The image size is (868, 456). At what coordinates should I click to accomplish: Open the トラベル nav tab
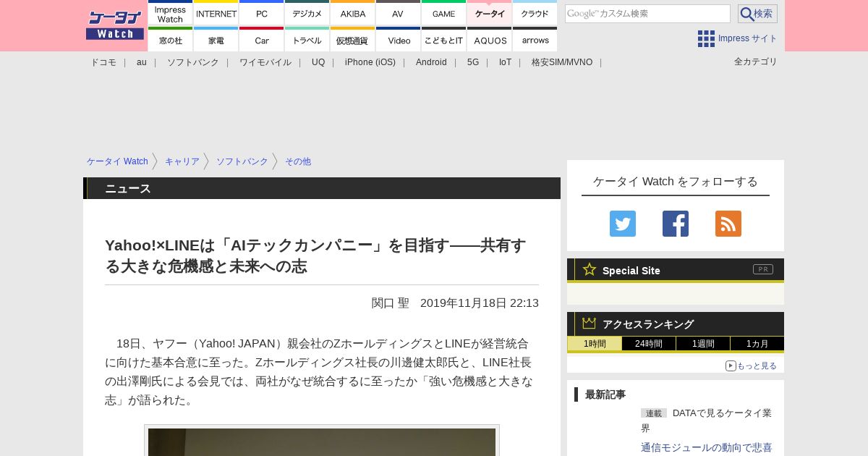(x=307, y=40)
